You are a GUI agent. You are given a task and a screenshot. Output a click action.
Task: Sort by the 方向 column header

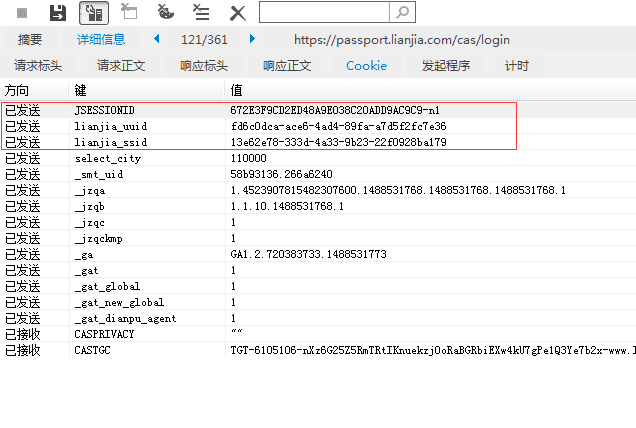[17, 90]
